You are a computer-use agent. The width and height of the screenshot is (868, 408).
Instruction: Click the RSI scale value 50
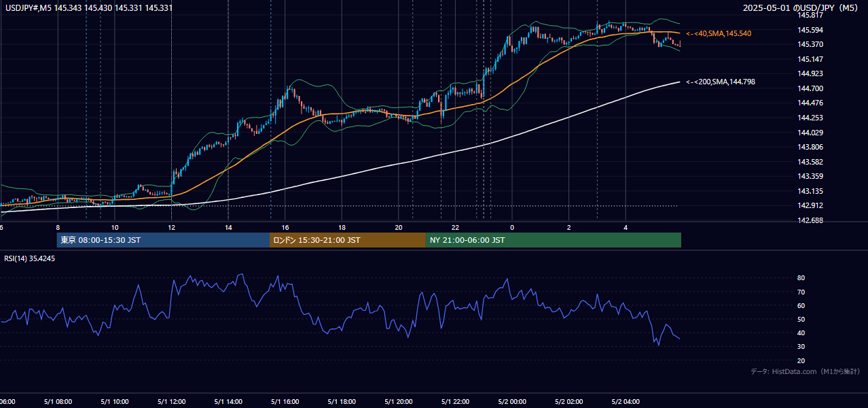tap(801, 319)
